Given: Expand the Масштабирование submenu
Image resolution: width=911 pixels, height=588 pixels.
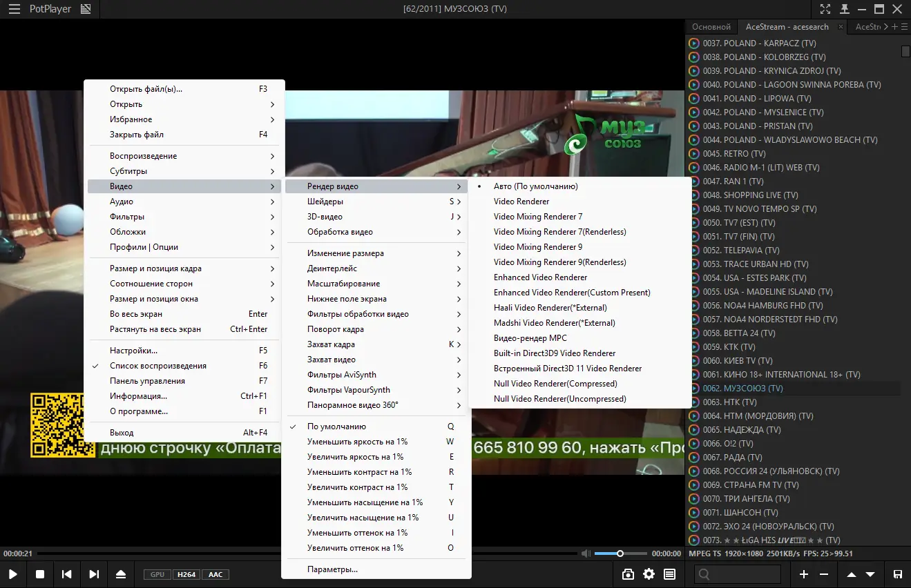Looking at the screenshot, I should 376,284.
